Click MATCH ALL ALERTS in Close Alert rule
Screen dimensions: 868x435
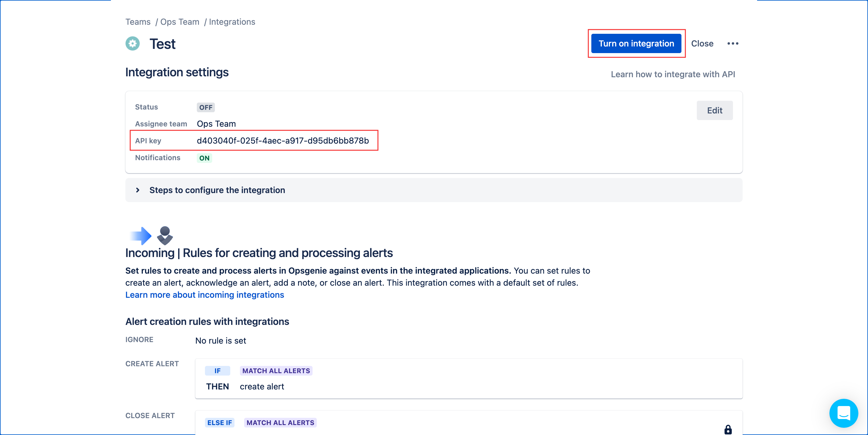tap(280, 423)
